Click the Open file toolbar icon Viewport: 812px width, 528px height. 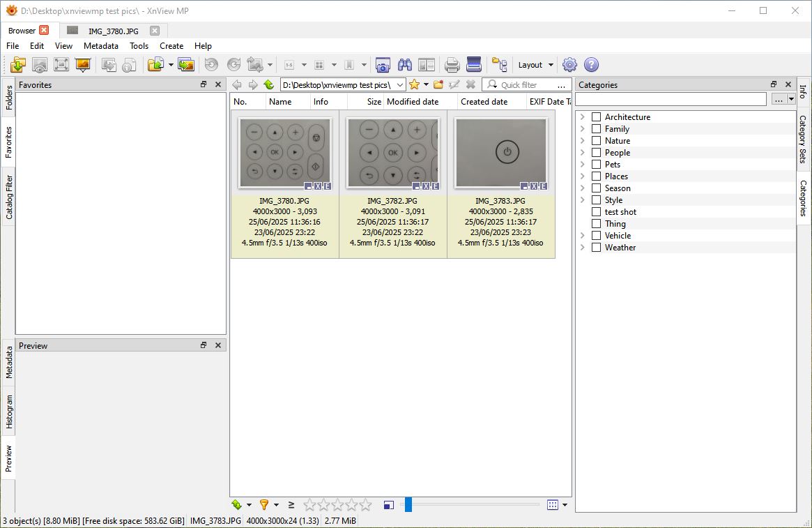(17, 65)
